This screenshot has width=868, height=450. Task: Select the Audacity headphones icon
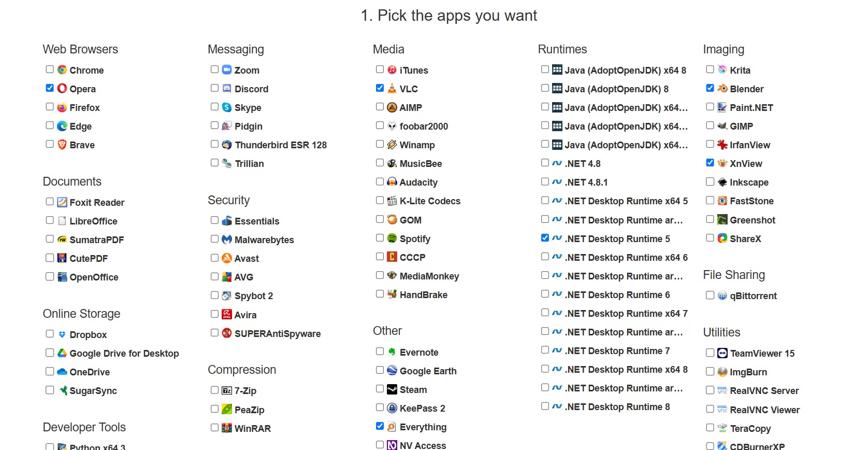(x=392, y=182)
